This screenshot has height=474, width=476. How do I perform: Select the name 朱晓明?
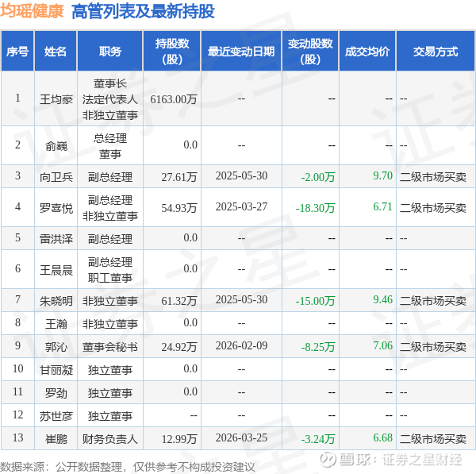(56, 300)
